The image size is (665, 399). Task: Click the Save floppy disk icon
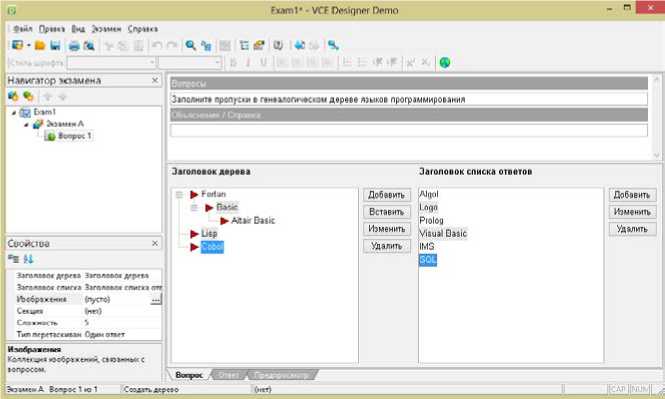pyautogui.click(x=55, y=45)
